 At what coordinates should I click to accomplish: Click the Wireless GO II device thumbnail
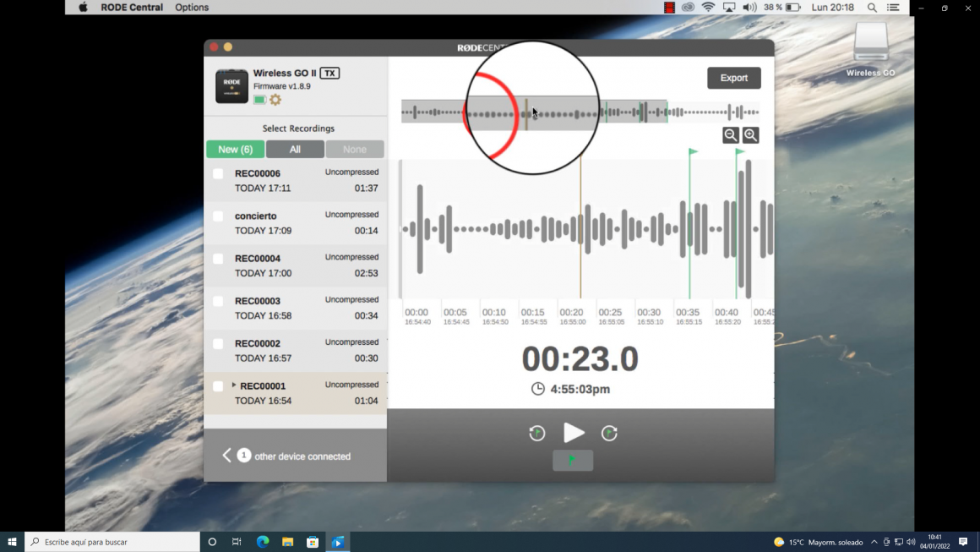[x=231, y=86]
